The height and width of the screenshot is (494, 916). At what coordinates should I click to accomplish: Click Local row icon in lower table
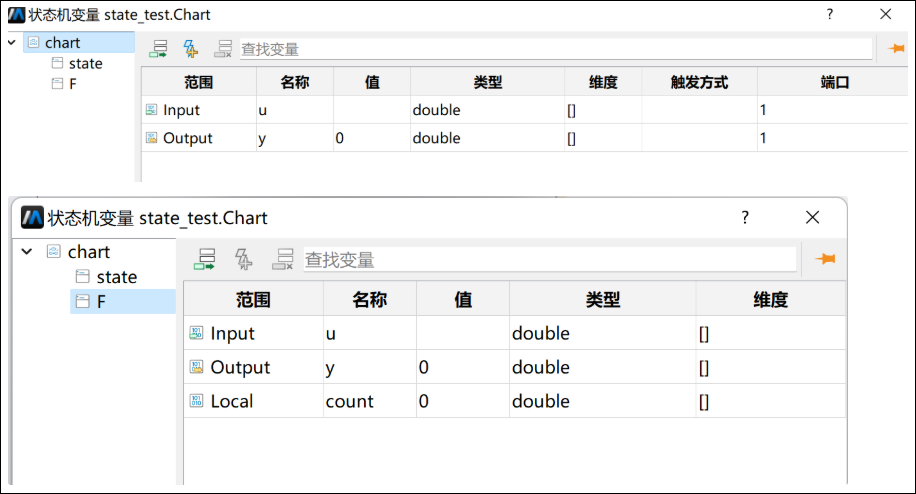point(196,401)
